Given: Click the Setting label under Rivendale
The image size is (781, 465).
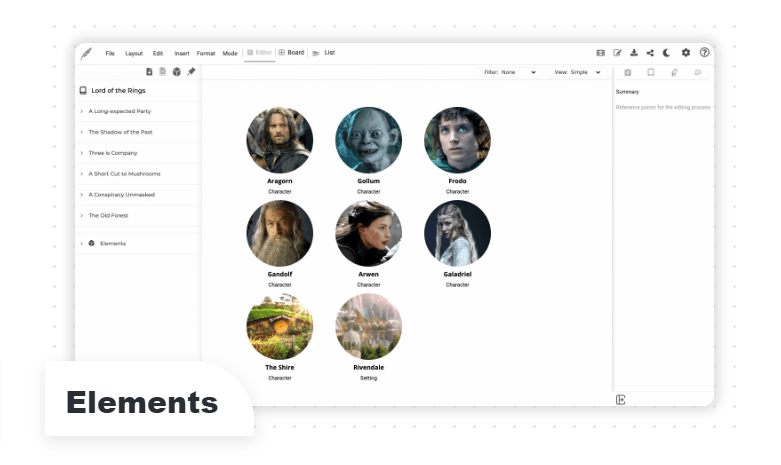Looking at the screenshot, I should pyautogui.click(x=369, y=378).
